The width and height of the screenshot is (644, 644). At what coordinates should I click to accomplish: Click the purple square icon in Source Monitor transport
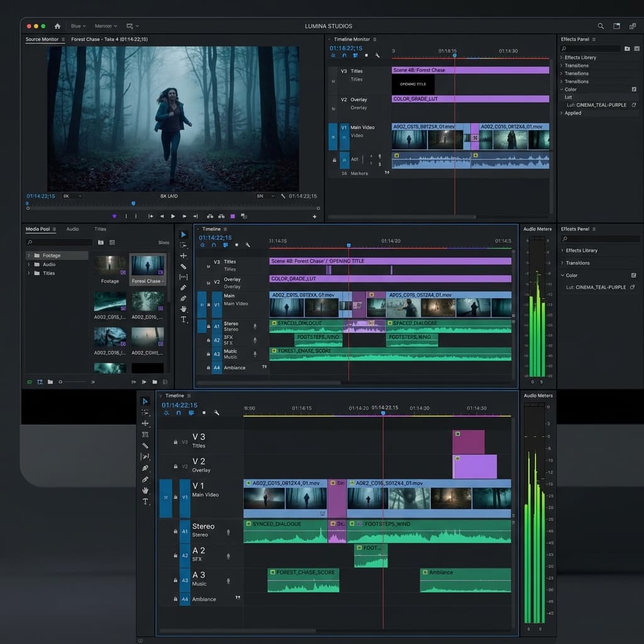[x=233, y=216]
